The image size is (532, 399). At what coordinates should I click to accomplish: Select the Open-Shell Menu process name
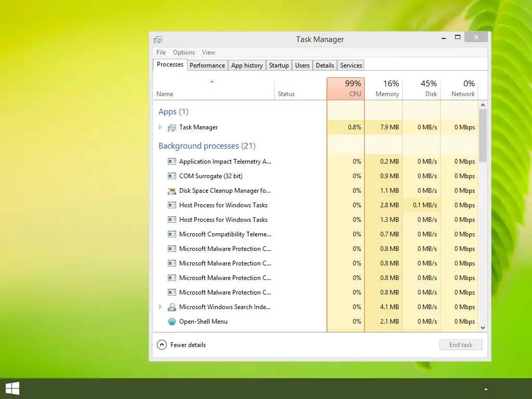coord(203,321)
